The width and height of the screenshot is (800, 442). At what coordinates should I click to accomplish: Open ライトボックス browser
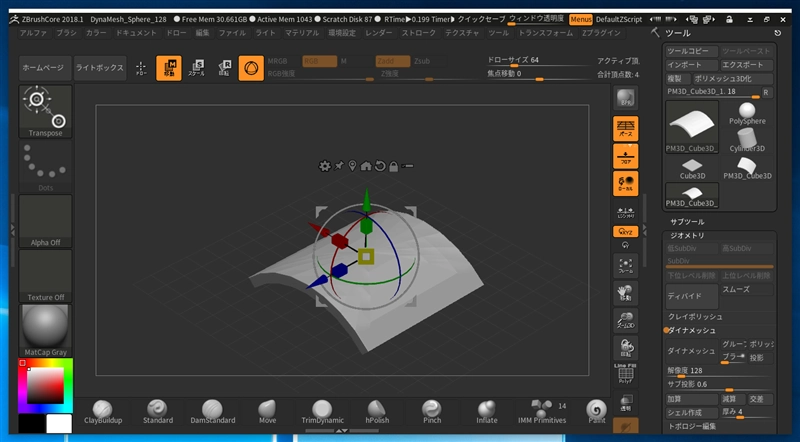[100, 68]
